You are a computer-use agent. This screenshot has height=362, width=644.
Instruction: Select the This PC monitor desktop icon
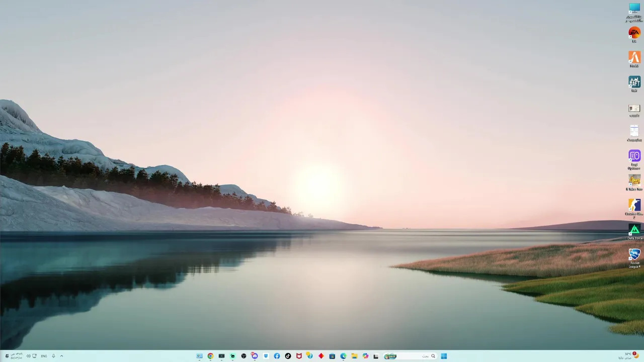pyautogui.click(x=634, y=11)
